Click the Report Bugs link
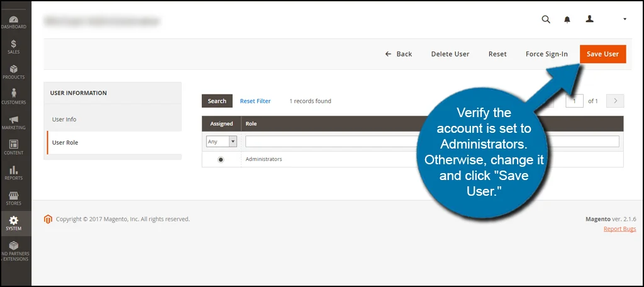This screenshot has height=287, width=644. [x=619, y=228]
